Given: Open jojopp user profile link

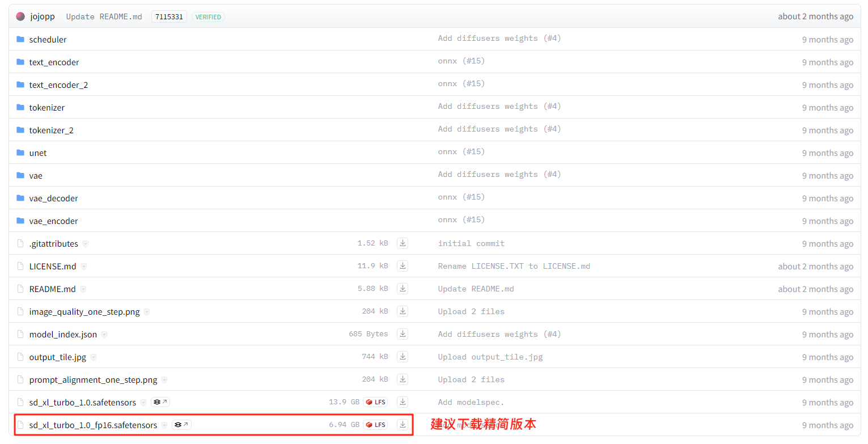Looking at the screenshot, I should (x=43, y=16).
